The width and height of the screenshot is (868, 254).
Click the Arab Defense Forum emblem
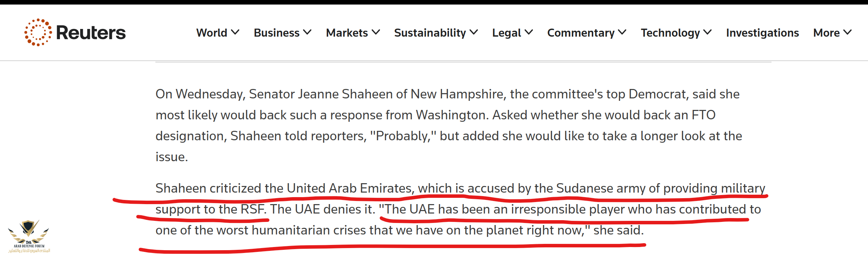(29, 234)
